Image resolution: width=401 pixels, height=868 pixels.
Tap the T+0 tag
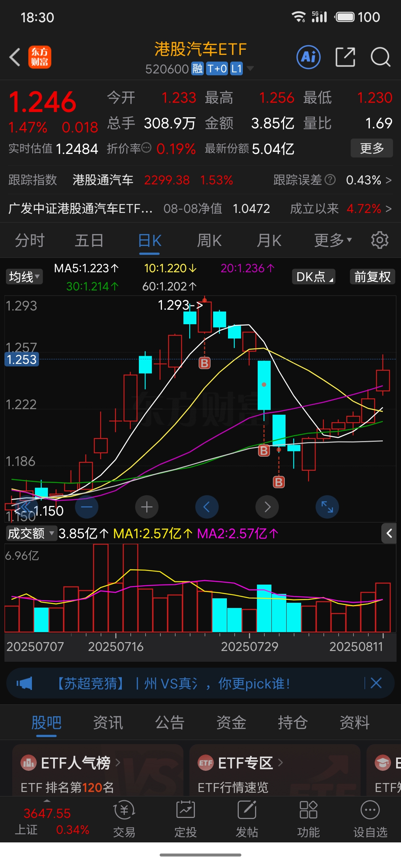coord(217,69)
